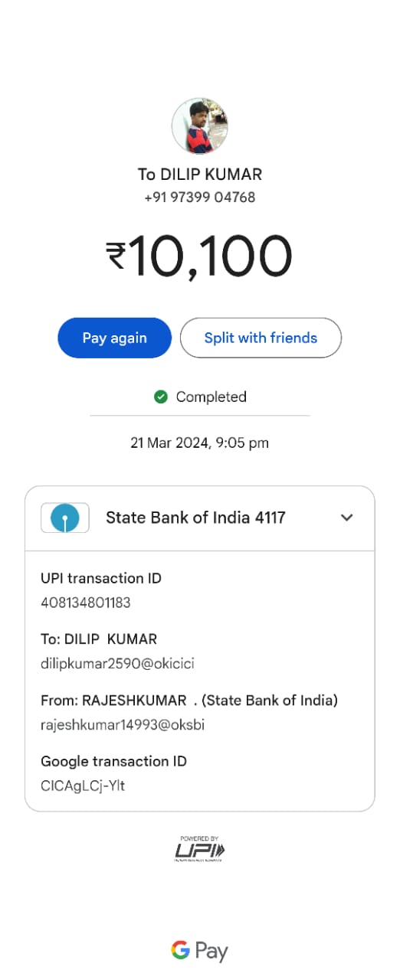Viewport: 400px width, 980px height.
Task: Tap the ₹10,100 amount
Action: pyautogui.click(x=199, y=256)
